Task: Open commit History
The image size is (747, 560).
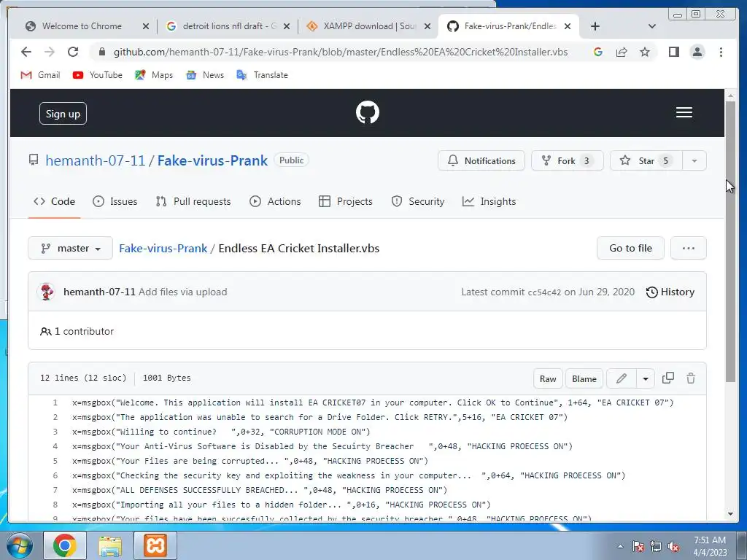Action: click(670, 292)
